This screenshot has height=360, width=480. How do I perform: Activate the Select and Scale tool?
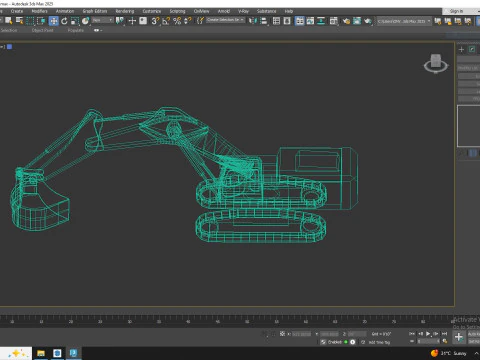click(x=75, y=21)
